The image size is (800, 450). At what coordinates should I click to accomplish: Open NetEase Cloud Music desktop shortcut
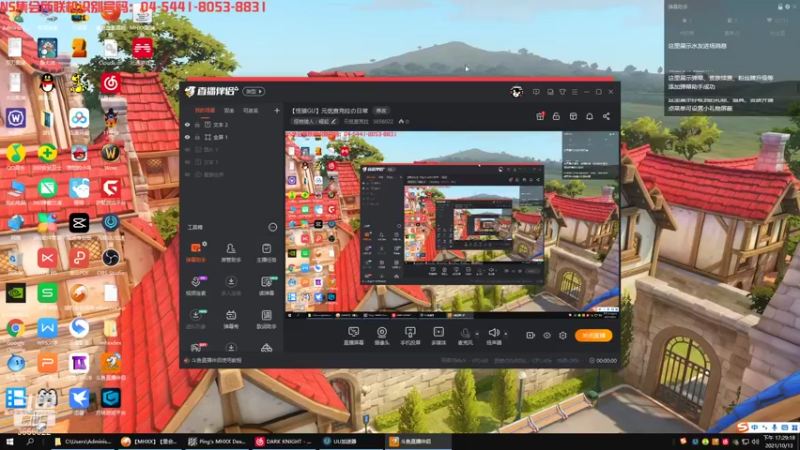(110, 84)
